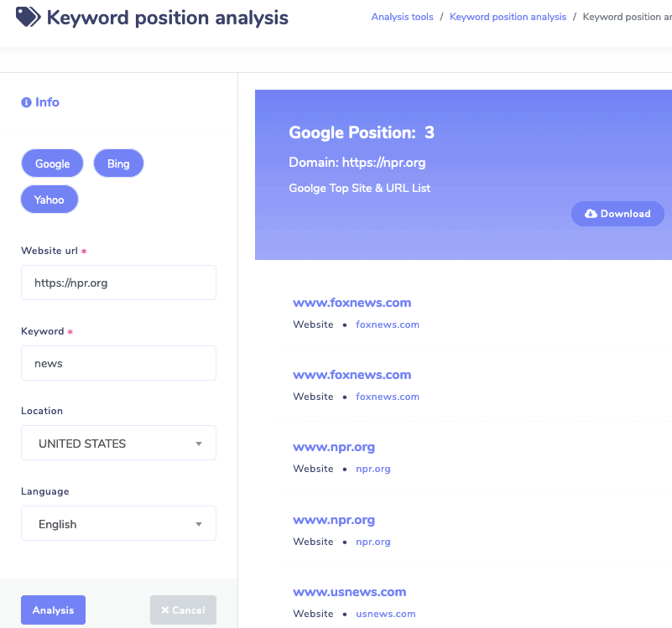The height and width of the screenshot is (628, 672).
Task: Click the cloud Download icon
Action: click(591, 214)
